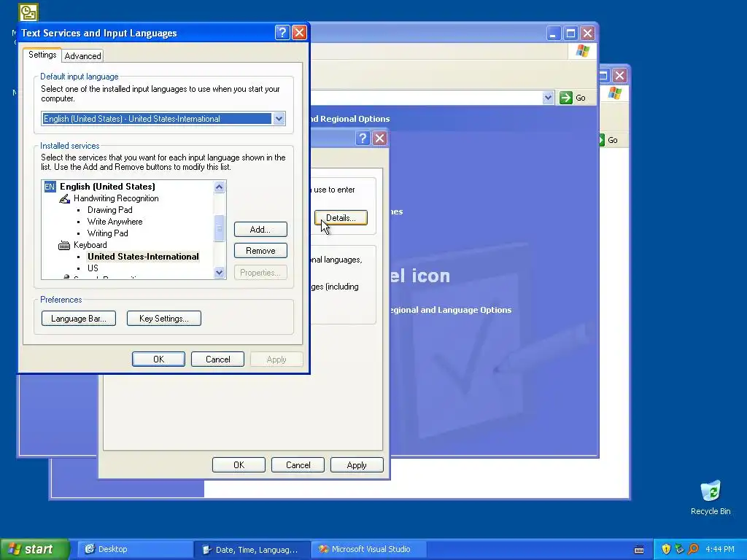Click Apply in Regional and Language Options dialog
This screenshot has height=560, width=747.
(357, 465)
